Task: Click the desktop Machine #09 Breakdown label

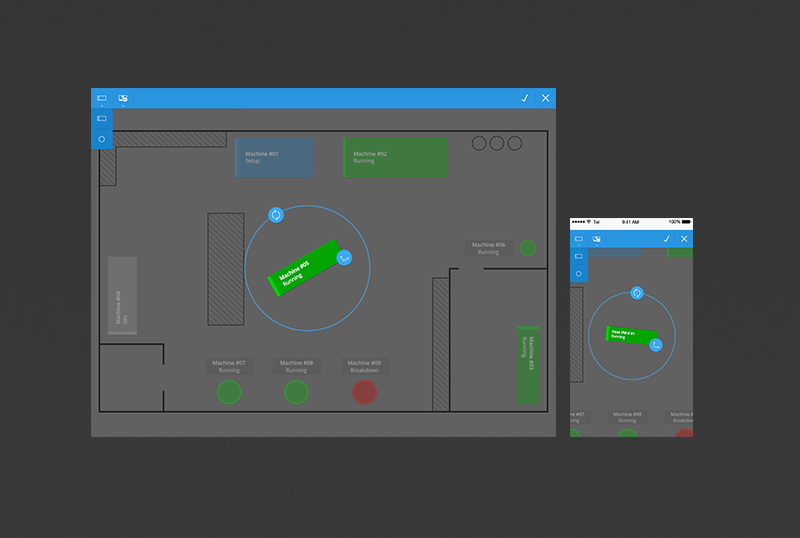Action: (x=364, y=366)
